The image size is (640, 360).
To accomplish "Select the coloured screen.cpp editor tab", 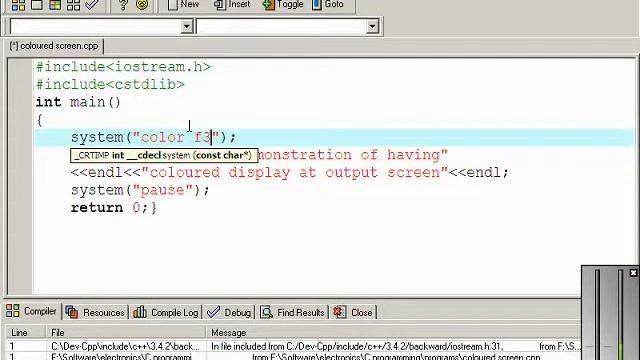I will pos(54,46).
